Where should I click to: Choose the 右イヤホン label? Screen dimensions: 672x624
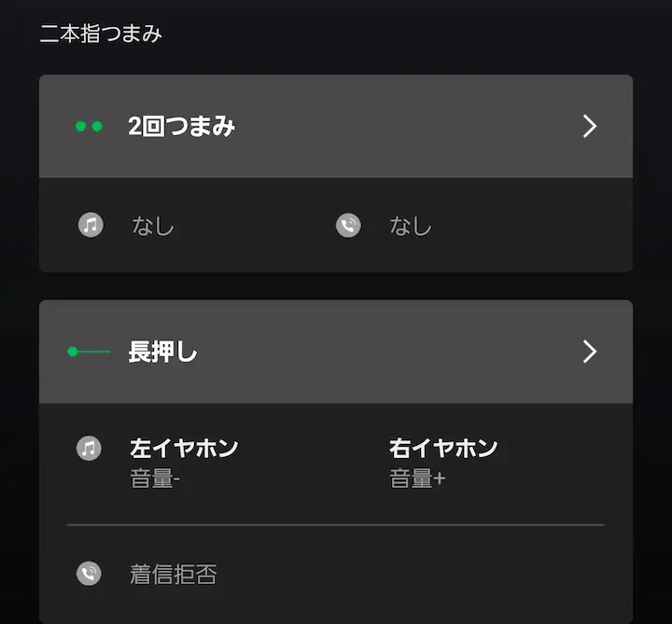point(443,448)
